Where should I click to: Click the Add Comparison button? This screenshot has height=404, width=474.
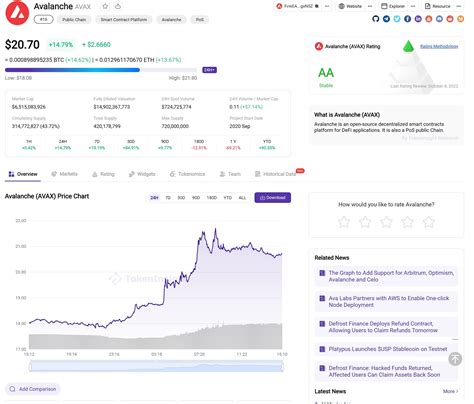point(33,389)
